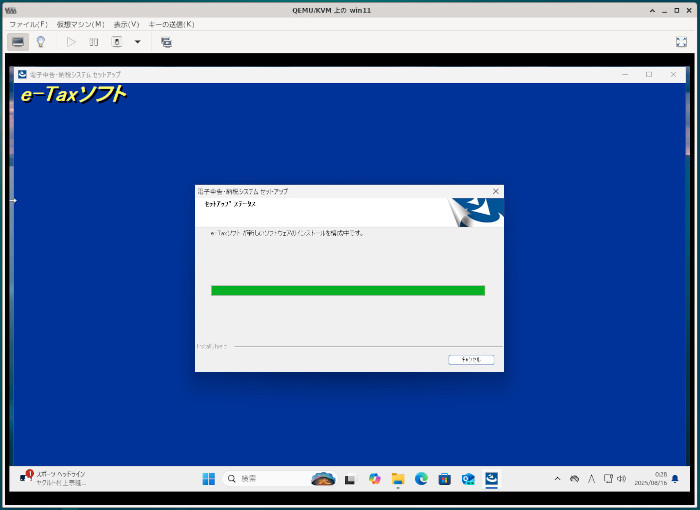The image size is (700, 510).
Task: Launch Copilot from the taskbar
Action: (374, 479)
